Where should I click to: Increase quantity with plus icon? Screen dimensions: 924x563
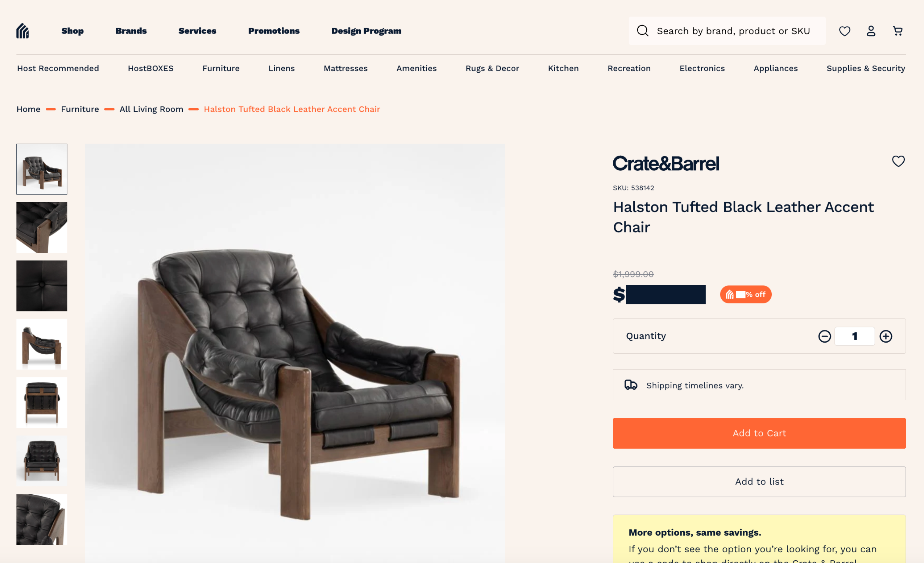point(886,336)
